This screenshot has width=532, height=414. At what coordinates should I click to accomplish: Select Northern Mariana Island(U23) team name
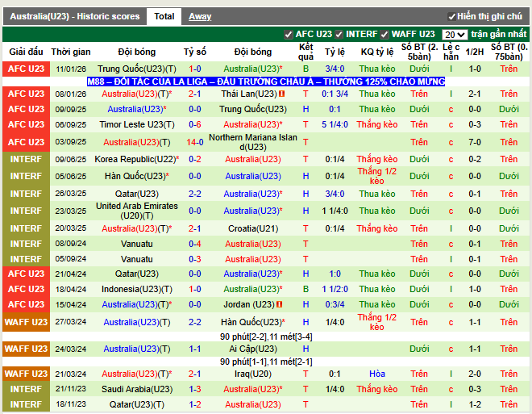(x=253, y=142)
